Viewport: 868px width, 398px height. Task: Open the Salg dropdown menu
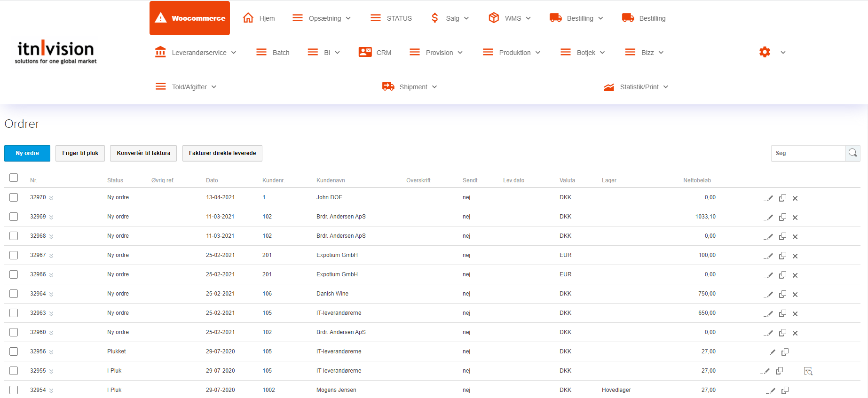[x=450, y=18]
